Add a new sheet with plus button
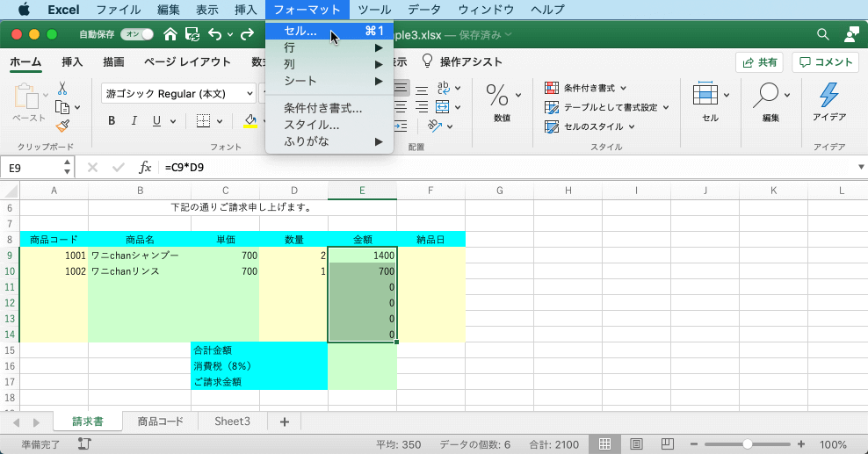868x454 pixels. click(285, 422)
